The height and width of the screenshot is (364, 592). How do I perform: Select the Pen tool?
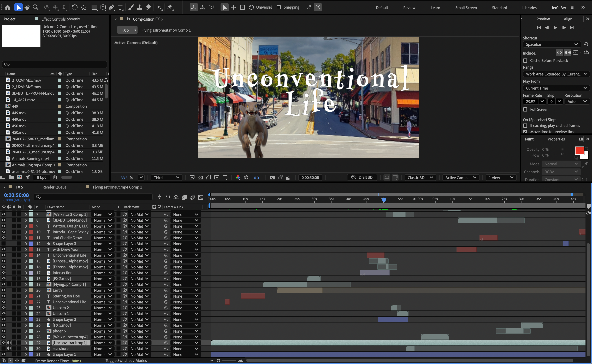pos(111,8)
